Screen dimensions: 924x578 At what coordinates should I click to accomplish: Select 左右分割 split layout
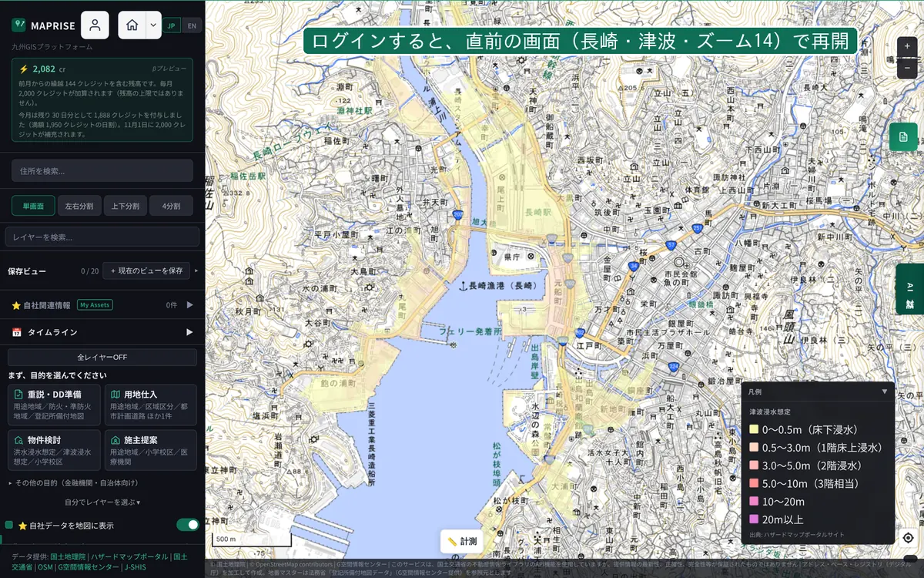[79, 206]
